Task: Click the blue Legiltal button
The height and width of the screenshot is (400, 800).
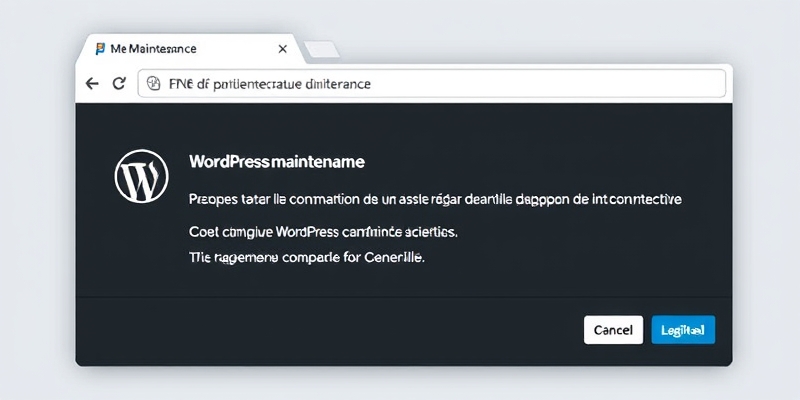Action: click(683, 330)
